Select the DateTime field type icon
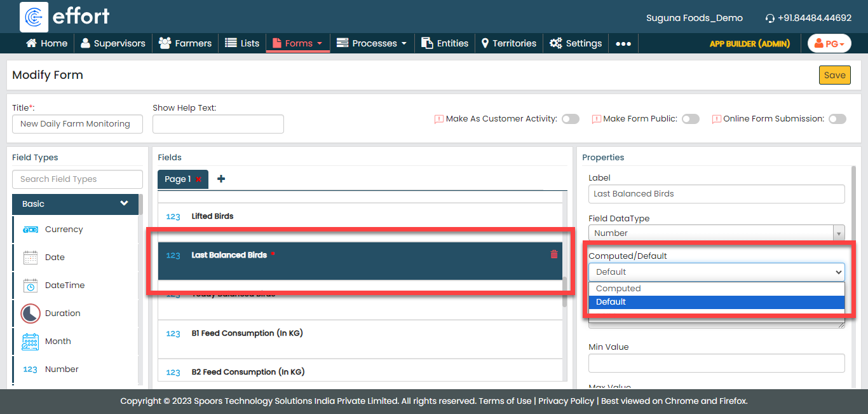Screen dimensions: 868x414 30,286
